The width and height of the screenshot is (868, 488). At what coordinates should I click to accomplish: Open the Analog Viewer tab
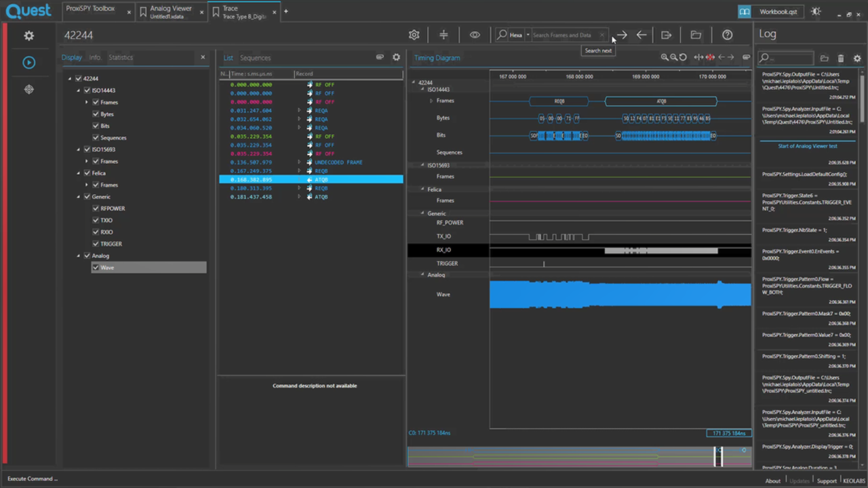(170, 12)
